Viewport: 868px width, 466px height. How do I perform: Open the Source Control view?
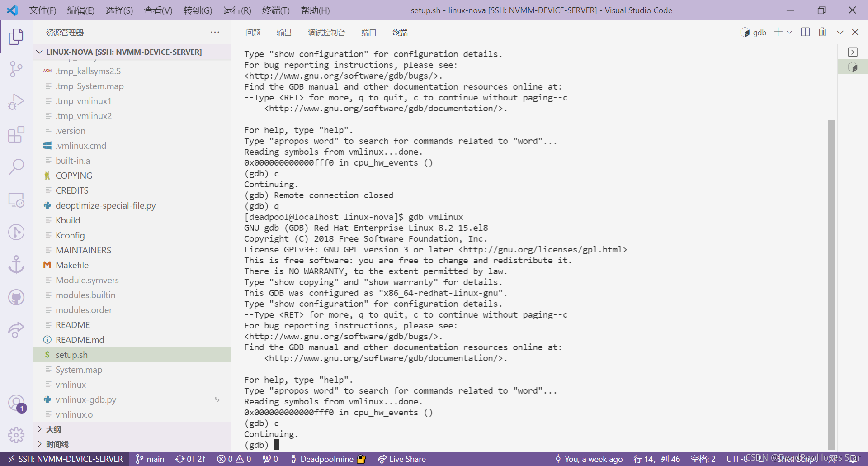pyautogui.click(x=16, y=69)
